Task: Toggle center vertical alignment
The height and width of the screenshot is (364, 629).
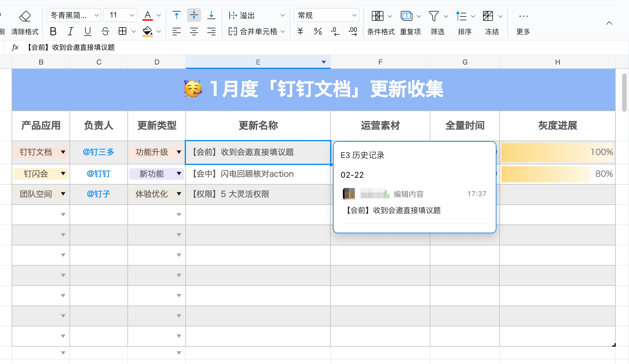Action: (x=194, y=15)
